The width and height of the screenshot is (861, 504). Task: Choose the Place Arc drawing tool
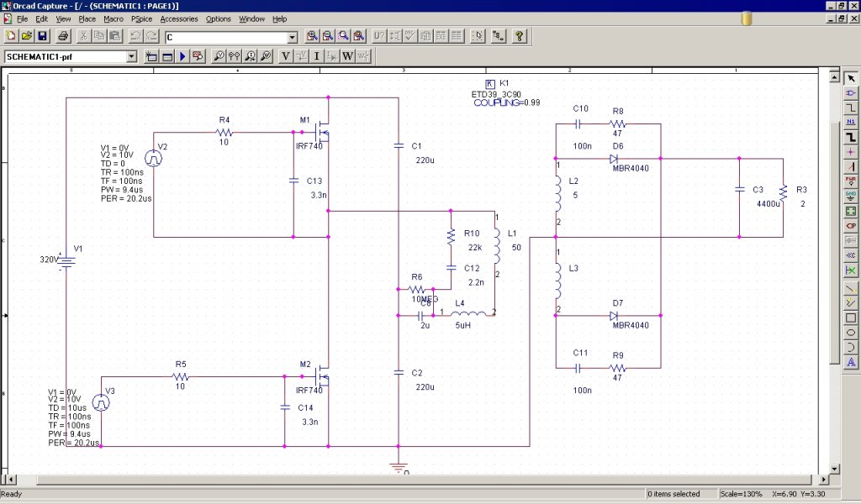851,347
